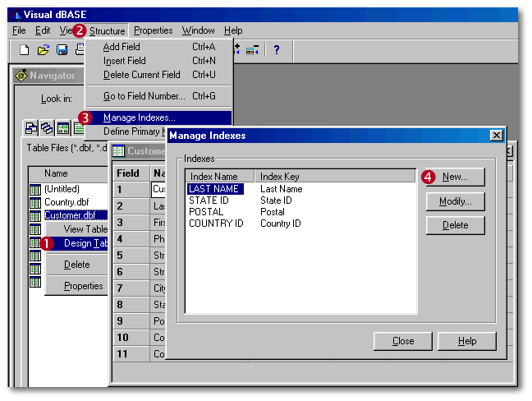Choose Design Table from context menu

[x=77, y=243]
